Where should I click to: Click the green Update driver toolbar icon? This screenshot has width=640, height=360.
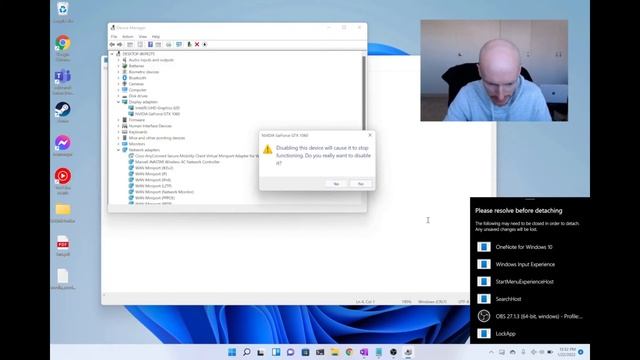point(189,44)
